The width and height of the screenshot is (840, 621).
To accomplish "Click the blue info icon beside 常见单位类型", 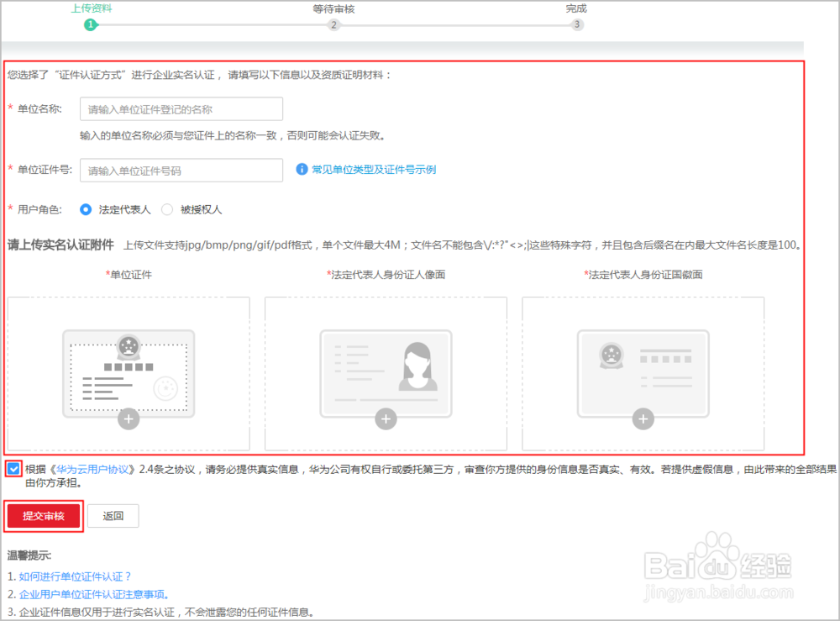I will (302, 169).
